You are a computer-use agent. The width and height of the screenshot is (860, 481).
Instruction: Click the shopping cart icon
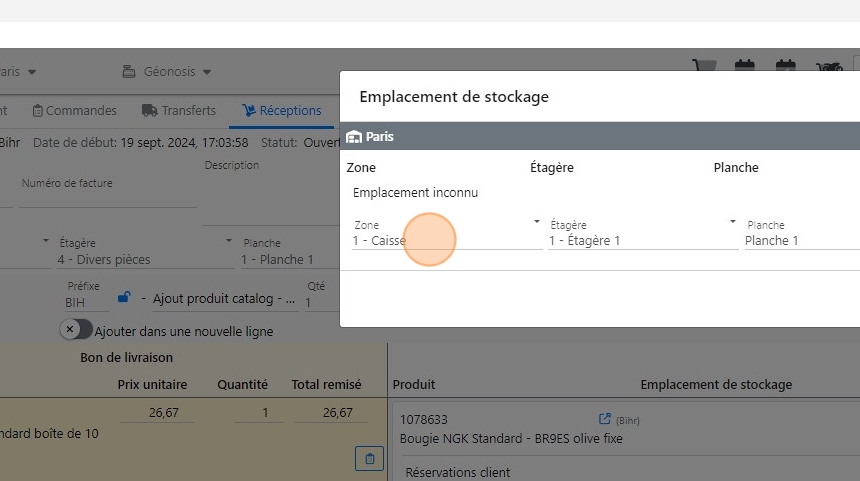(705, 68)
